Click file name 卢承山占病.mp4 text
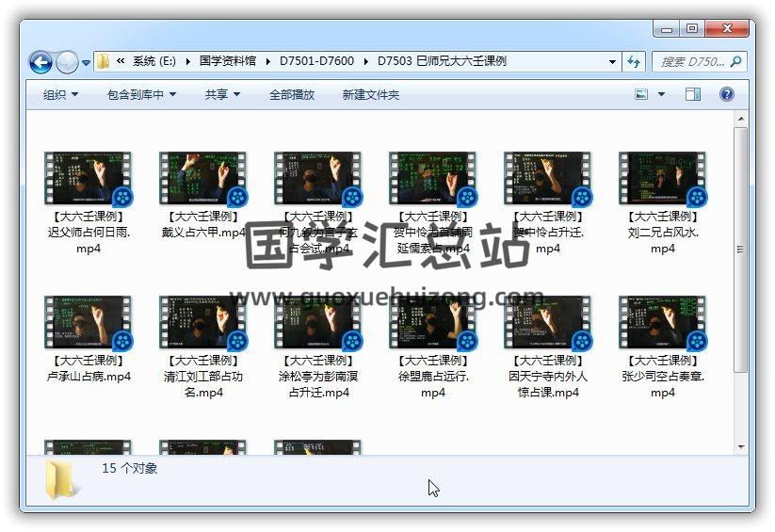Viewport: 775px width, 532px height. click(89, 369)
